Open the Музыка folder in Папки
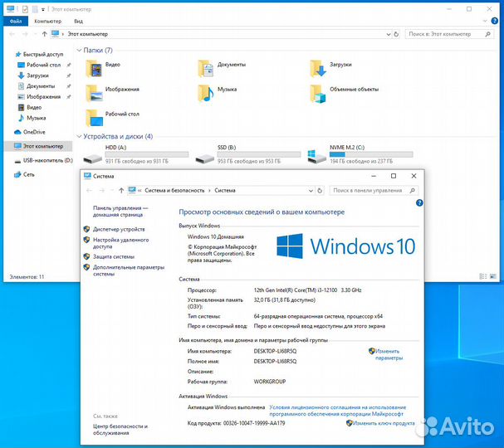This screenshot has width=504, height=448. tap(206, 91)
